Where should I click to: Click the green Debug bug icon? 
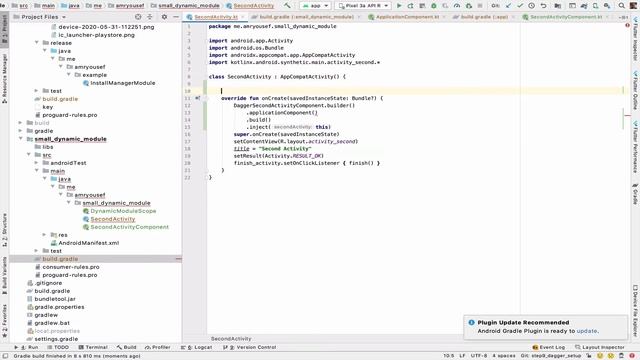pyautogui.click(x=434, y=6)
